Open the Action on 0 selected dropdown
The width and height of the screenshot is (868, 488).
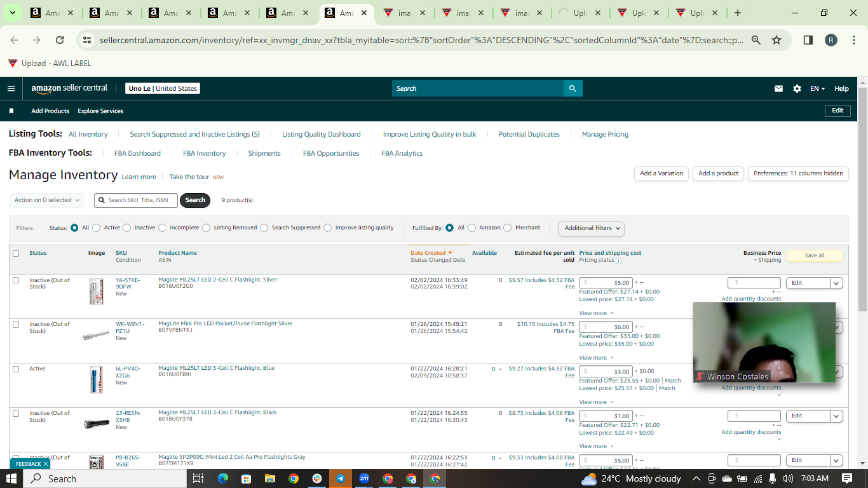46,200
